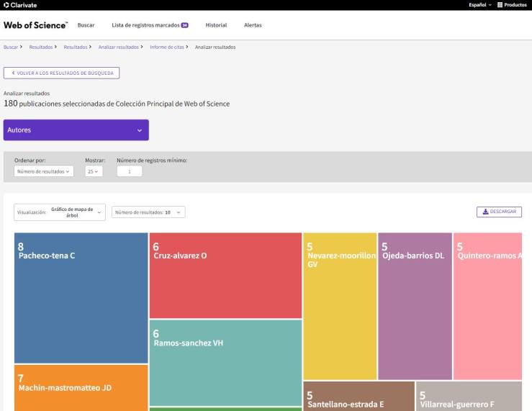Change the Mostrar 25 dropdown
Screen dimensions: 532x411
point(94,171)
